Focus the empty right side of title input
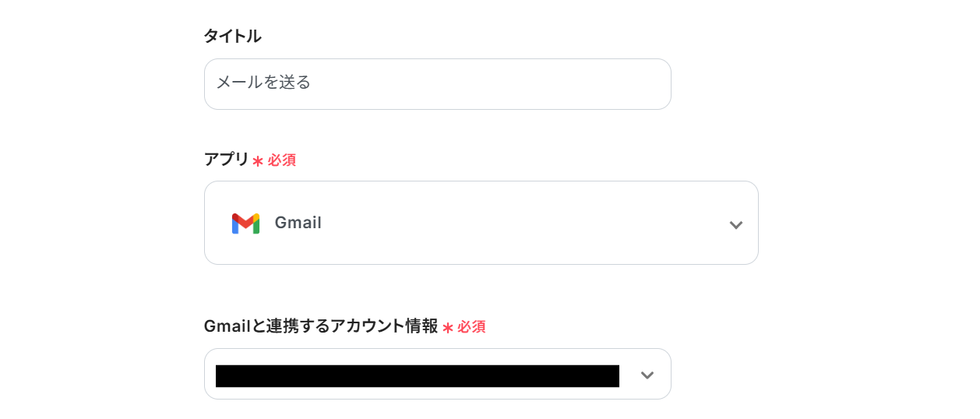Image resolution: width=980 pixels, height=419 pixels. click(x=545, y=84)
